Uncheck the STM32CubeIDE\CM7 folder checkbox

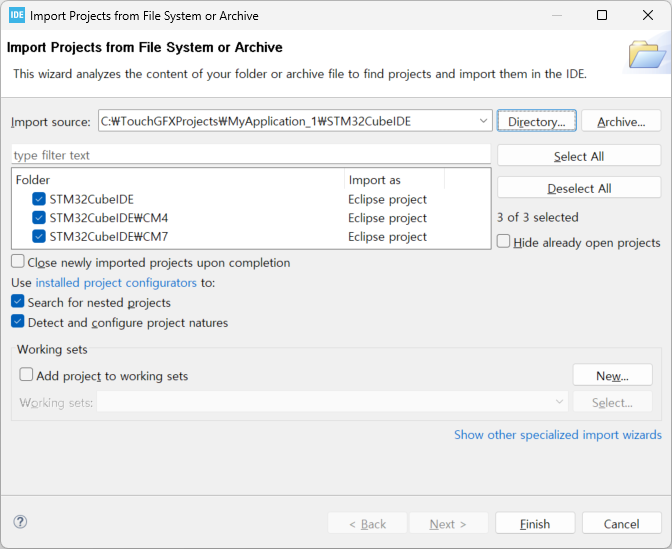tap(39, 237)
